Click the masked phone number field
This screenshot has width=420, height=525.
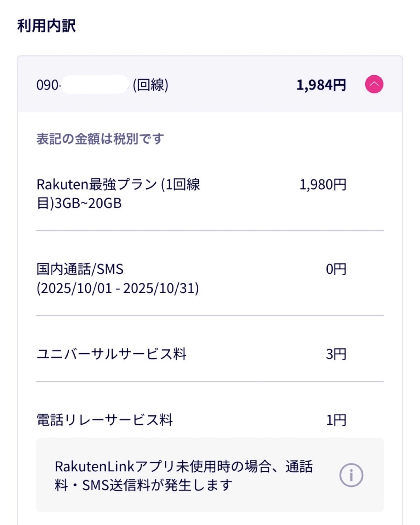click(95, 85)
